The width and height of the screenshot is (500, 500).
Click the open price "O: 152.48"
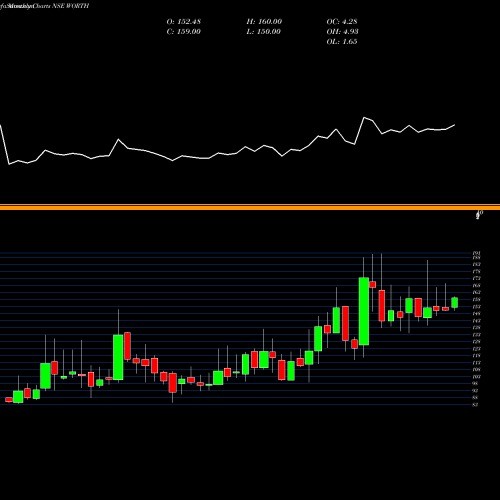click(184, 22)
